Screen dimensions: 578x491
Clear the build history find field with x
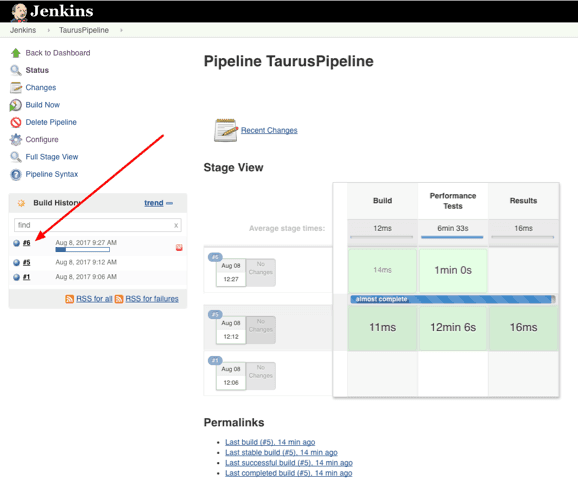(176, 225)
